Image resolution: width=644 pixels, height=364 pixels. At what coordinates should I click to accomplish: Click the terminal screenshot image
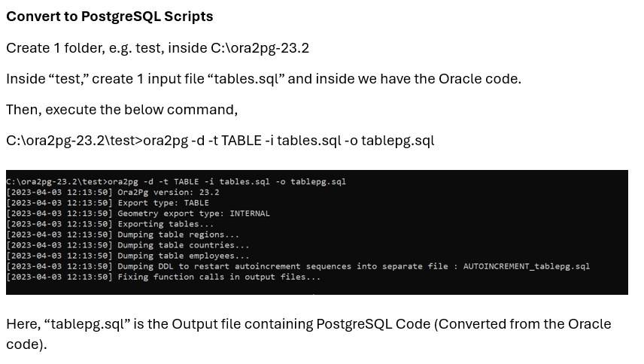[317, 232]
